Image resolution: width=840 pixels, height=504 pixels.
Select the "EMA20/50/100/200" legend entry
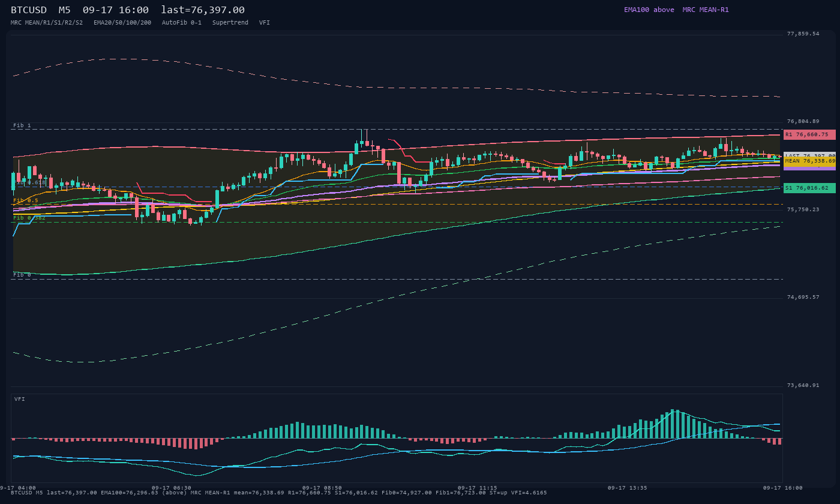point(122,23)
